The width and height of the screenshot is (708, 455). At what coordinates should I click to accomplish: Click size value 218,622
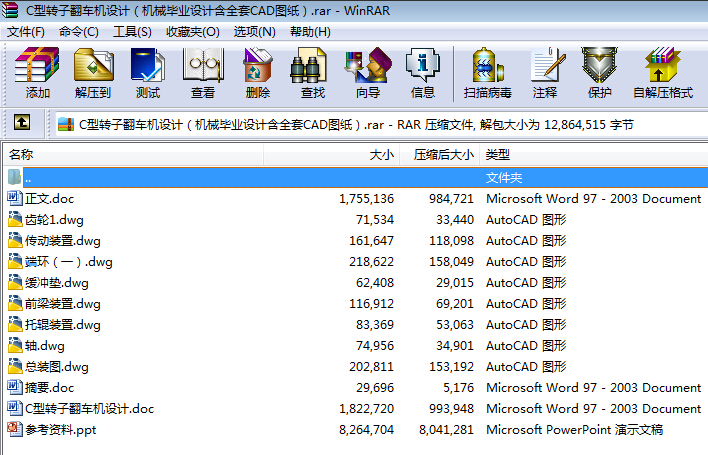click(x=371, y=262)
